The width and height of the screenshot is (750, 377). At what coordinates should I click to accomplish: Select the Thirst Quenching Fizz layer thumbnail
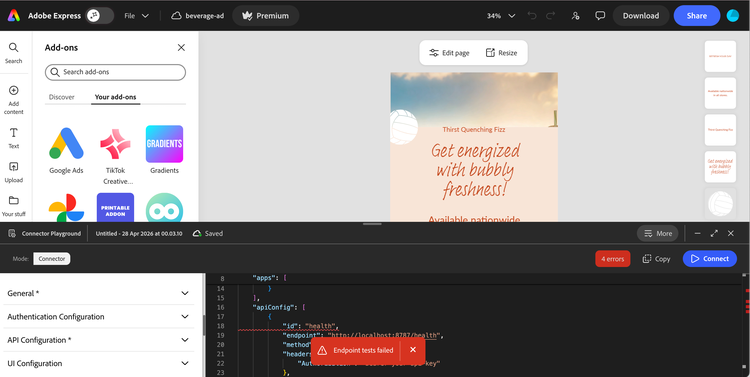[x=720, y=130]
